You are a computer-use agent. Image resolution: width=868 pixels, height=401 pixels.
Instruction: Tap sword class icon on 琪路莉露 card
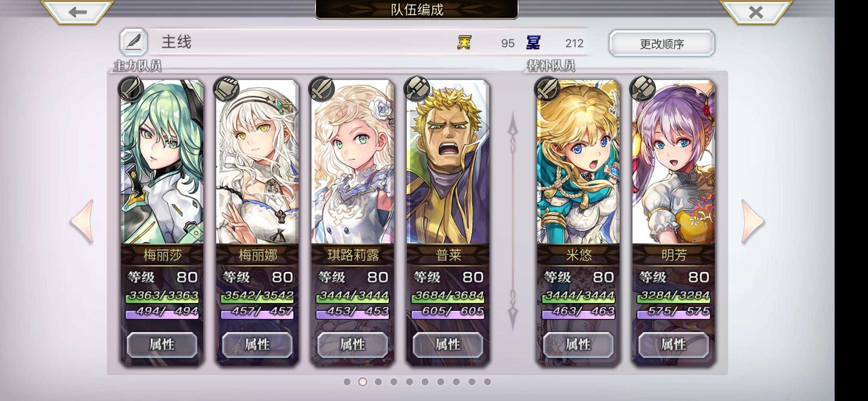coord(322,89)
